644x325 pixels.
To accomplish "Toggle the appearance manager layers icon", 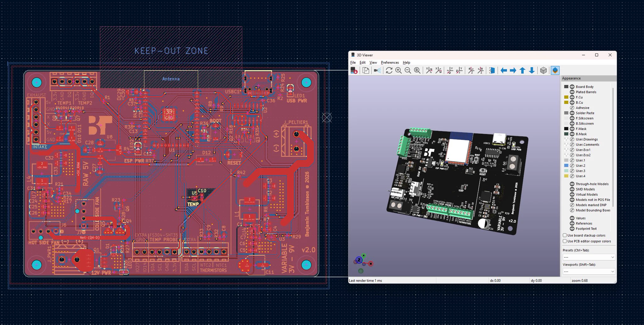I will tap(555, 70).
